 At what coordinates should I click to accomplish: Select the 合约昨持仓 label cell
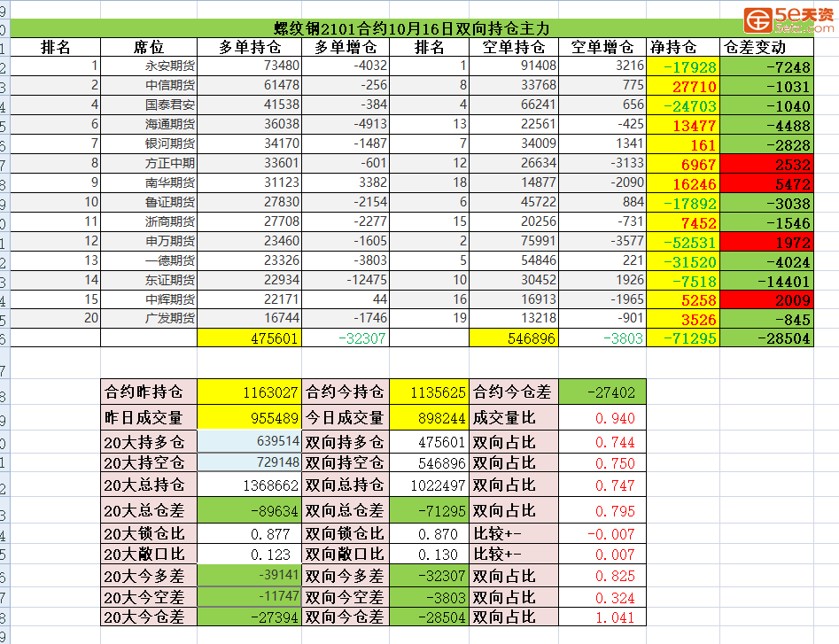(148, 392)
